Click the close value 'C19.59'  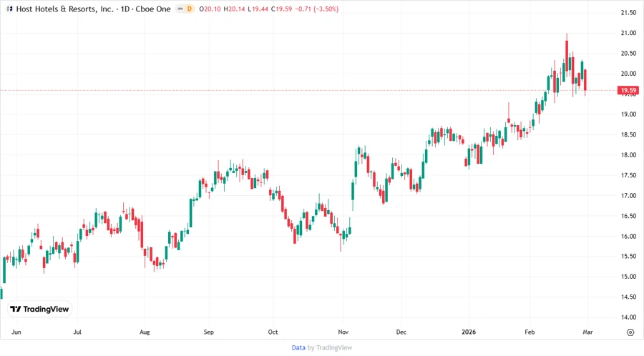281,9
